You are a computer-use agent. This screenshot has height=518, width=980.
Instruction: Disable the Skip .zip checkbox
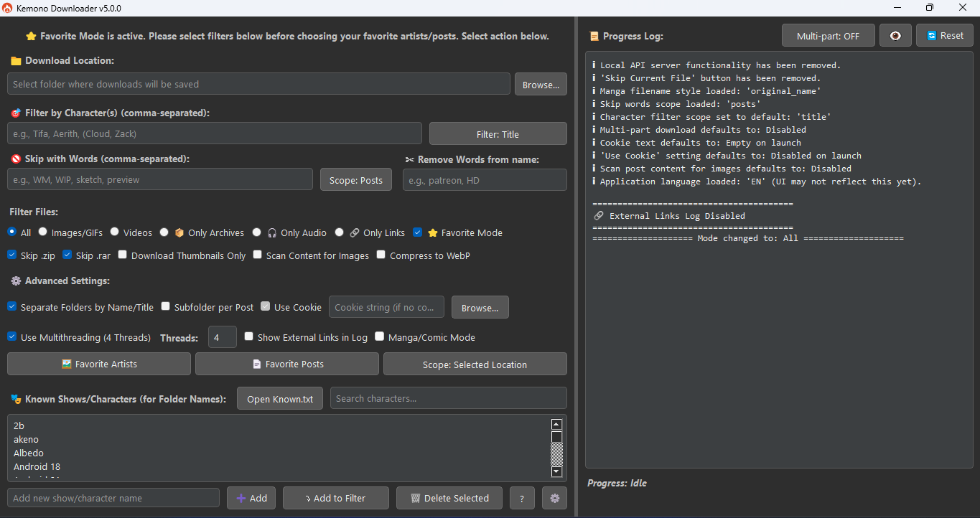click(x=11, y=255)
